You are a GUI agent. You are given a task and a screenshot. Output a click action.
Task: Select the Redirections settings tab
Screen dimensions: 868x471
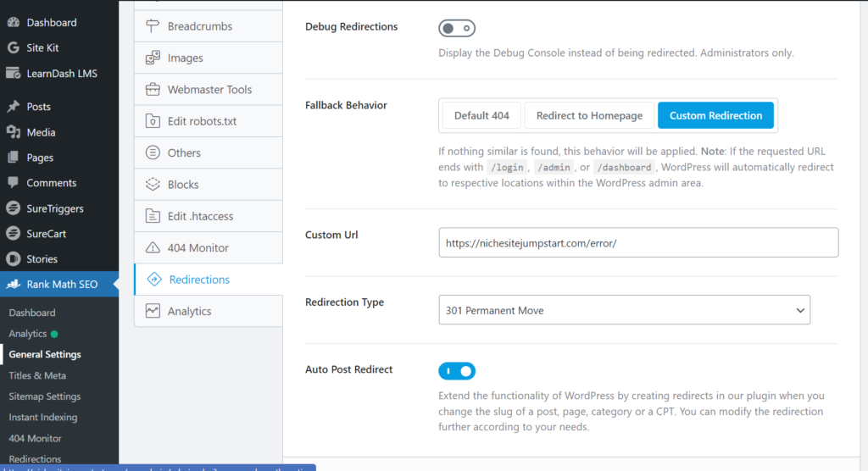click(209, 279)
